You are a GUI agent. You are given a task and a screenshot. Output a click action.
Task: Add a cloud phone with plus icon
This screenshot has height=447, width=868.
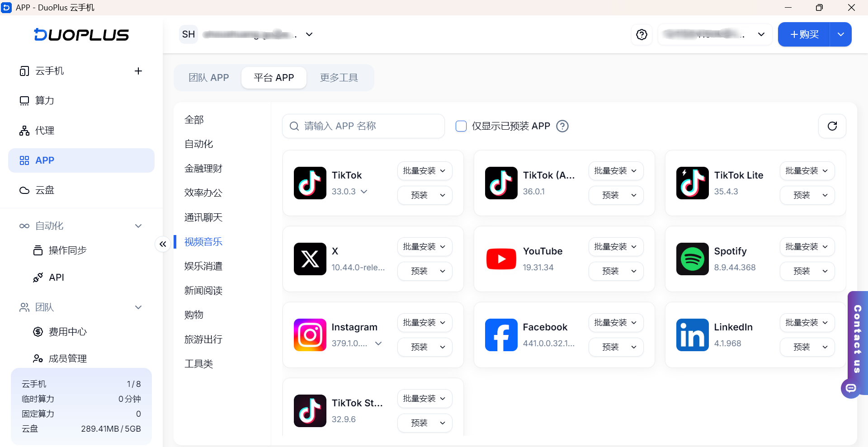[138, 71]
